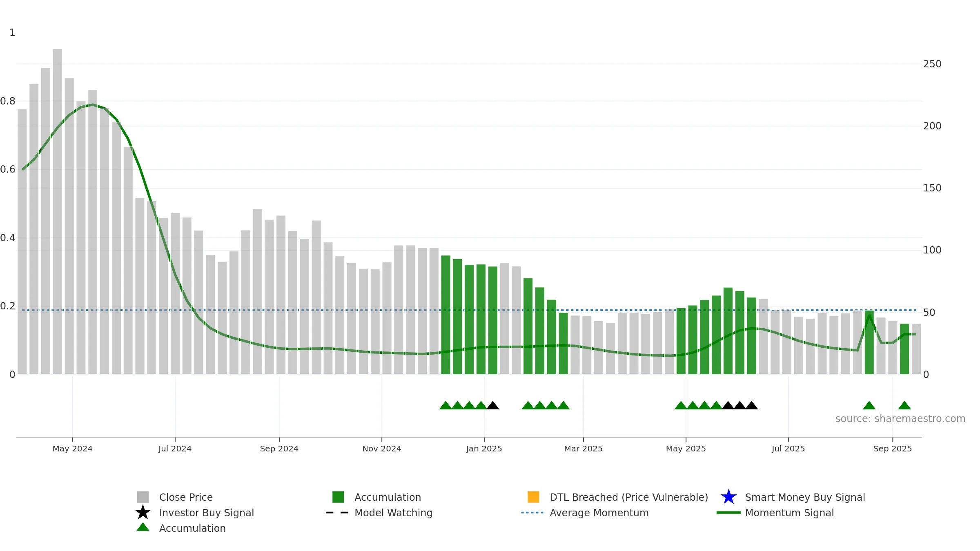The width and height of the screenshot is (980, 551).
Task: Click the green Accumulation square legend swatch
Action: pos(338,497)
